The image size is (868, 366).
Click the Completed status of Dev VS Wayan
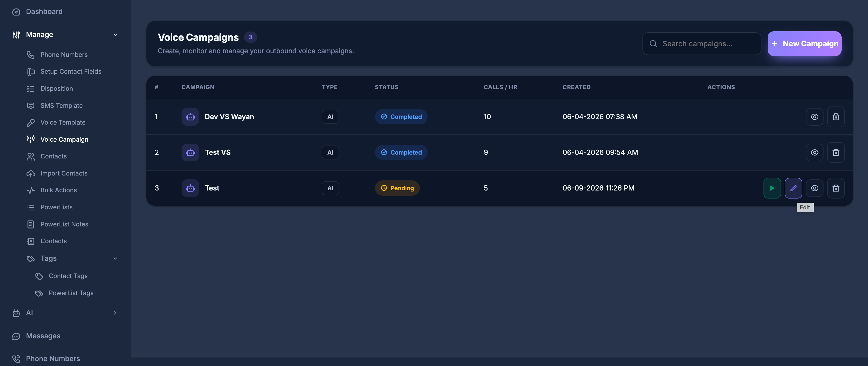[x=401, y=117]
